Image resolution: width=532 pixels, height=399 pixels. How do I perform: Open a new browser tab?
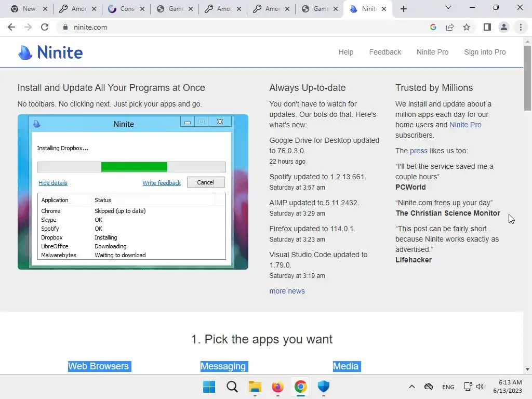pyautogui.click(x=403, y=9)
